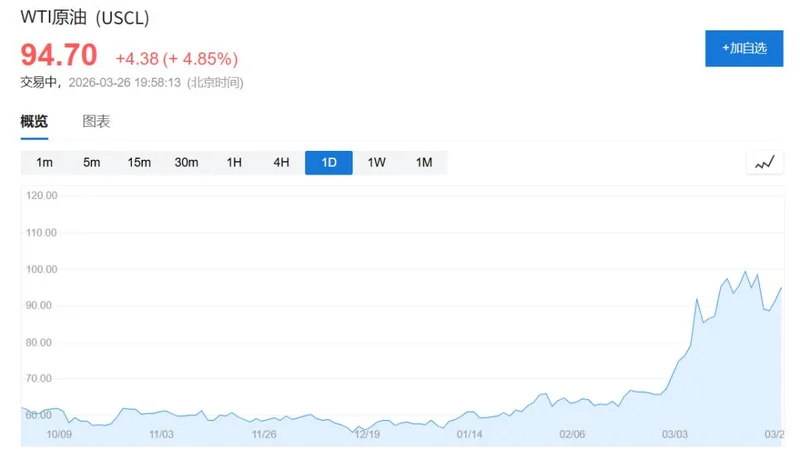Click the 01/14 date marker on axis
This screenshot has height=460, width=800.
(470, 434)
